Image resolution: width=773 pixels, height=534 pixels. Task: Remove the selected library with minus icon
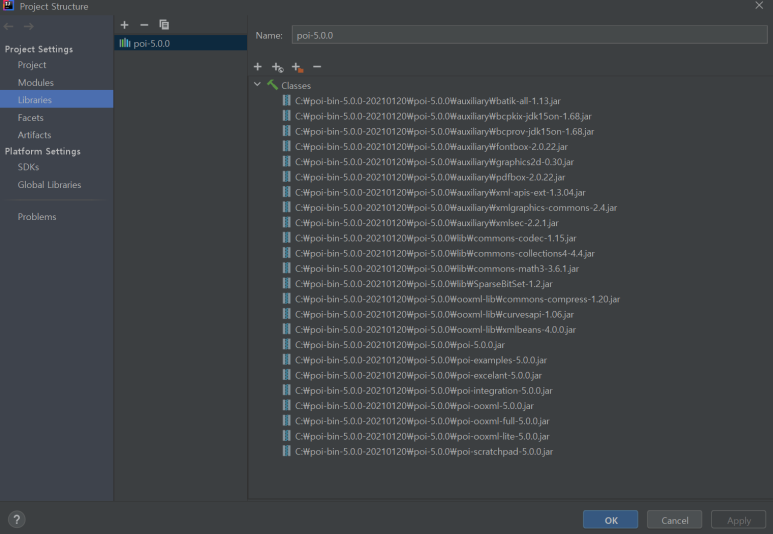pos(144,24)
